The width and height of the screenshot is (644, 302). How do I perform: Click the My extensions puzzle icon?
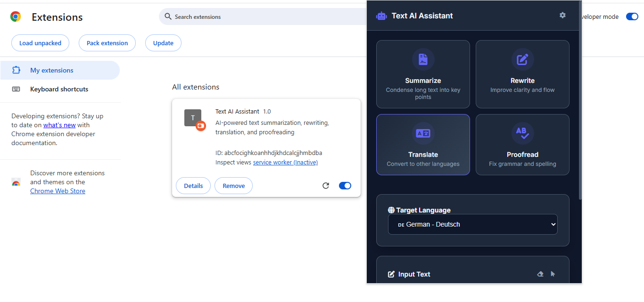tap(16, 70)
